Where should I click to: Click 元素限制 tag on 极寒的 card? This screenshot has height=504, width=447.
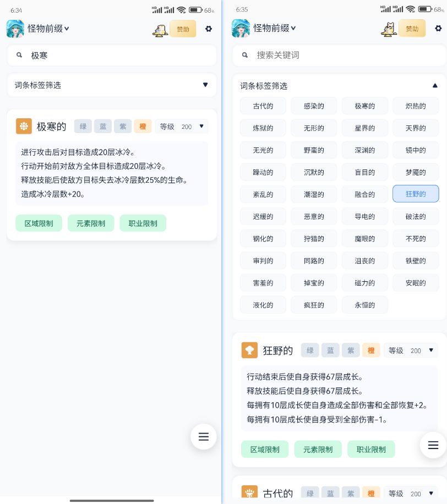coord(91,223)
